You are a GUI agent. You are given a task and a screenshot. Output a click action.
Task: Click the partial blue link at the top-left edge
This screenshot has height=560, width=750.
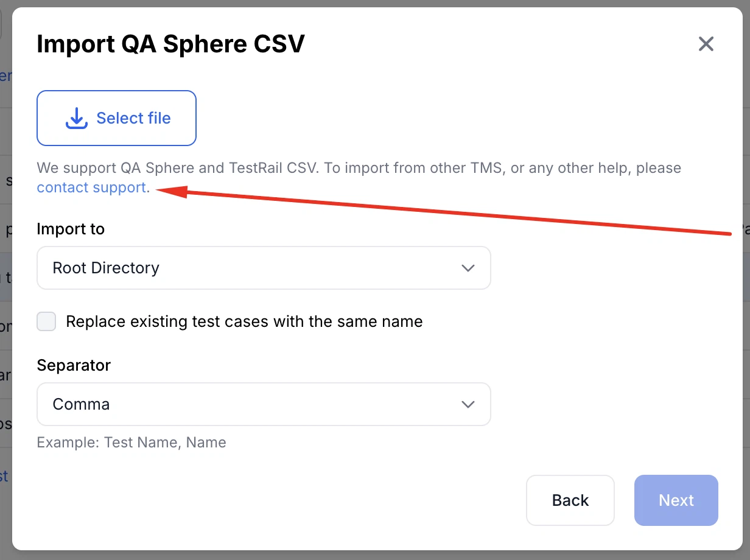[5, 75]
